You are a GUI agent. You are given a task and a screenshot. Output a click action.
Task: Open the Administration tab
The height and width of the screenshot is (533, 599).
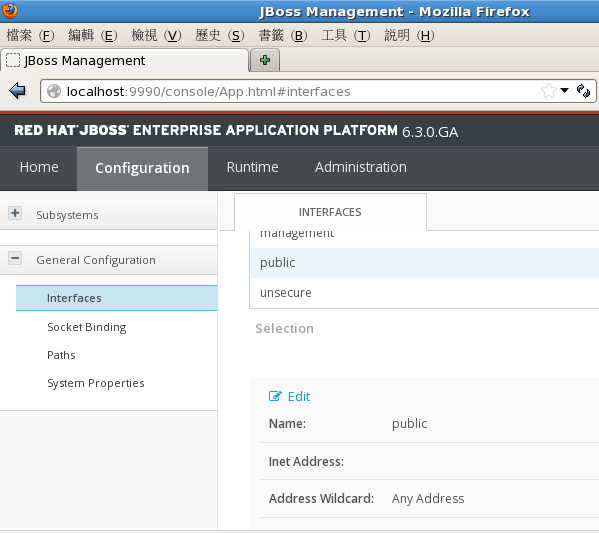361,167
